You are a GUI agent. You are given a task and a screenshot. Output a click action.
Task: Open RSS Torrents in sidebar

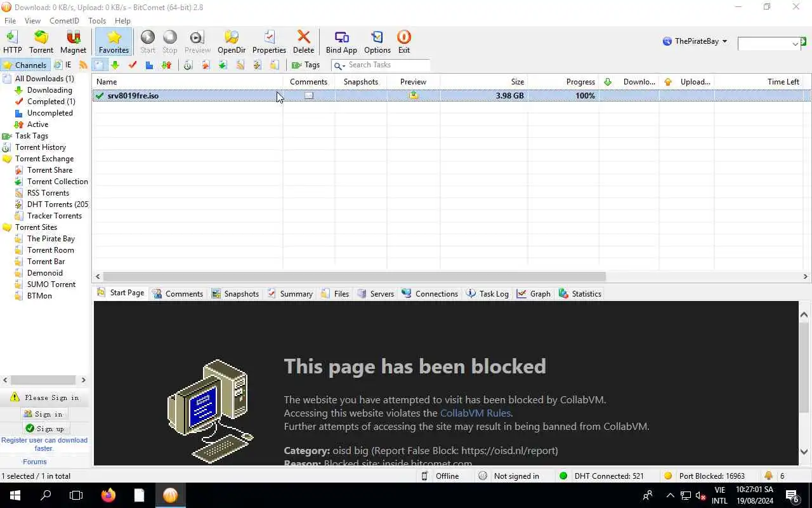coord(48,193)
